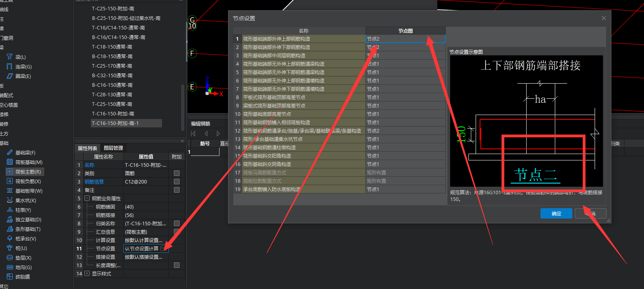Select the 集水坑(K) sump pit icon
This screenshot has width=644, height=289.
[10, 200]
